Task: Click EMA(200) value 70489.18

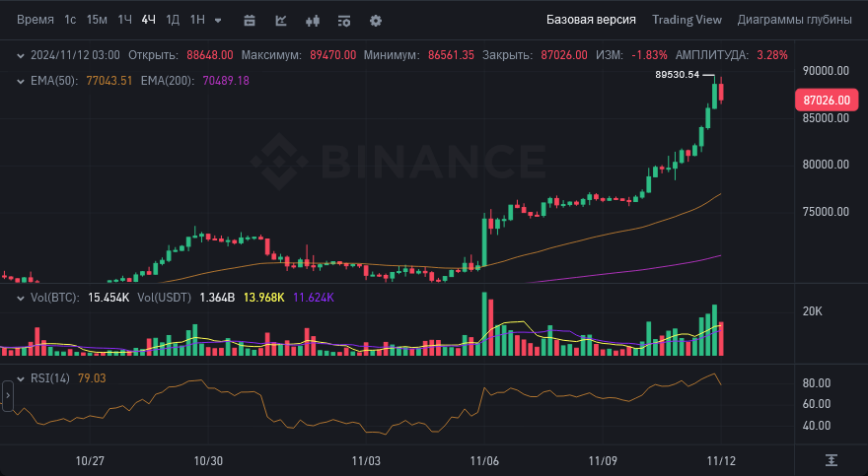Action: pyautogui.click(x=226, y=81)
